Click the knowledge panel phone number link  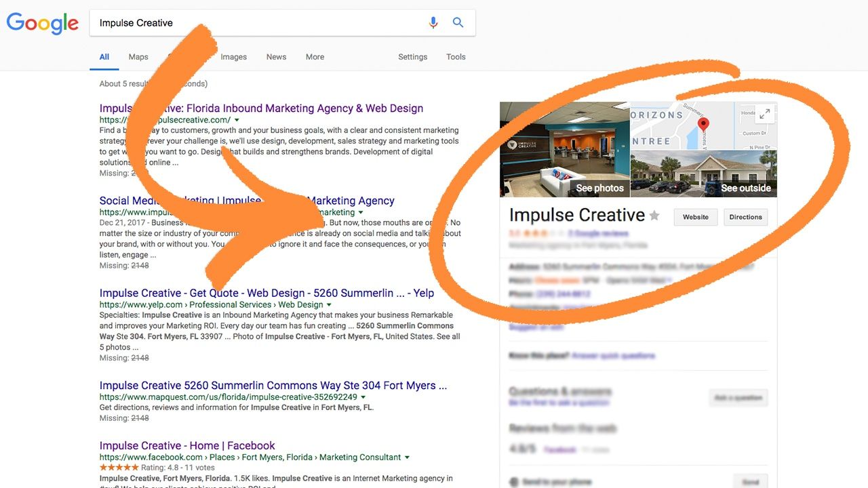pyautogui.click(x=563, y=295)
